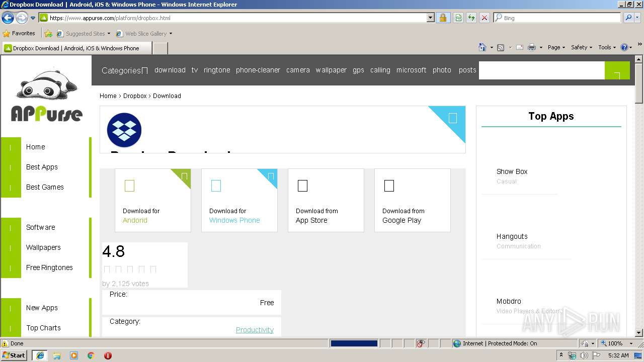Open Best Games in the sidebar

click(45, 187)
